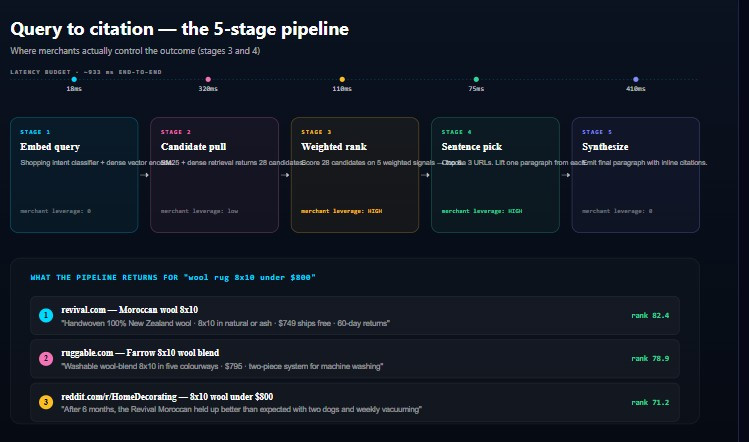Click the yellow number 3 result badge
This screenshot has width=749, height=442.
[46, 402]
